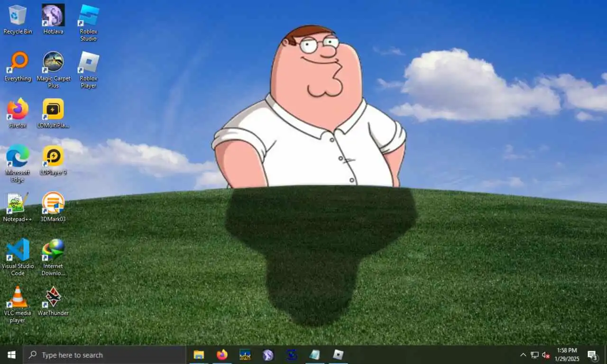Switch to Firefox in the taskbar
The width and height of the screenshot is (607, 364).
(x=222, y=355)
